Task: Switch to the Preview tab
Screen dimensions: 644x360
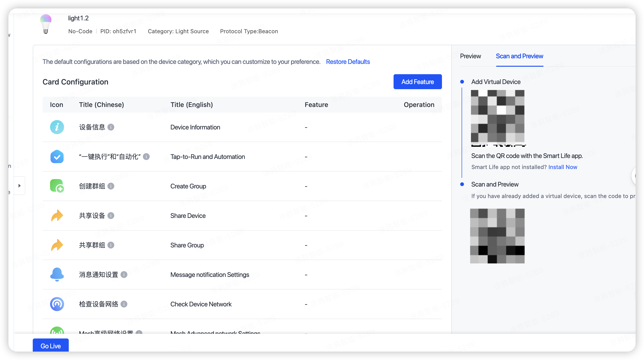Action: (x=470, y=56)
